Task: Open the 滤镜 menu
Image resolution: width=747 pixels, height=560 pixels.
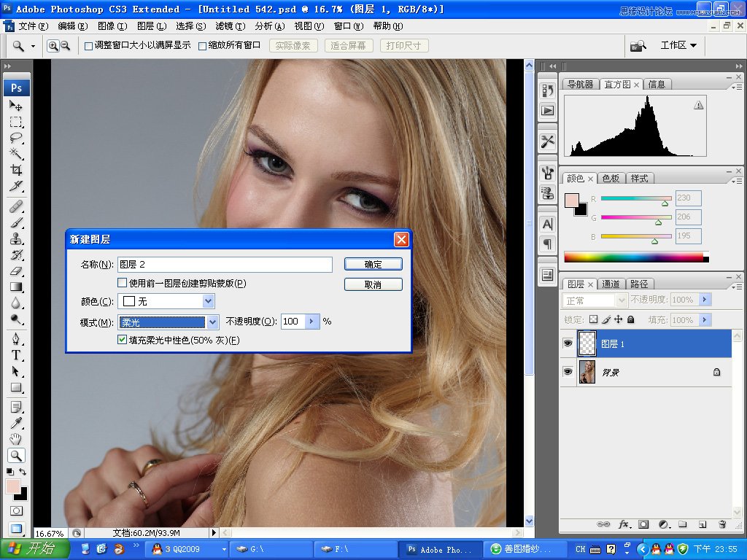Action: pos(230,26)
